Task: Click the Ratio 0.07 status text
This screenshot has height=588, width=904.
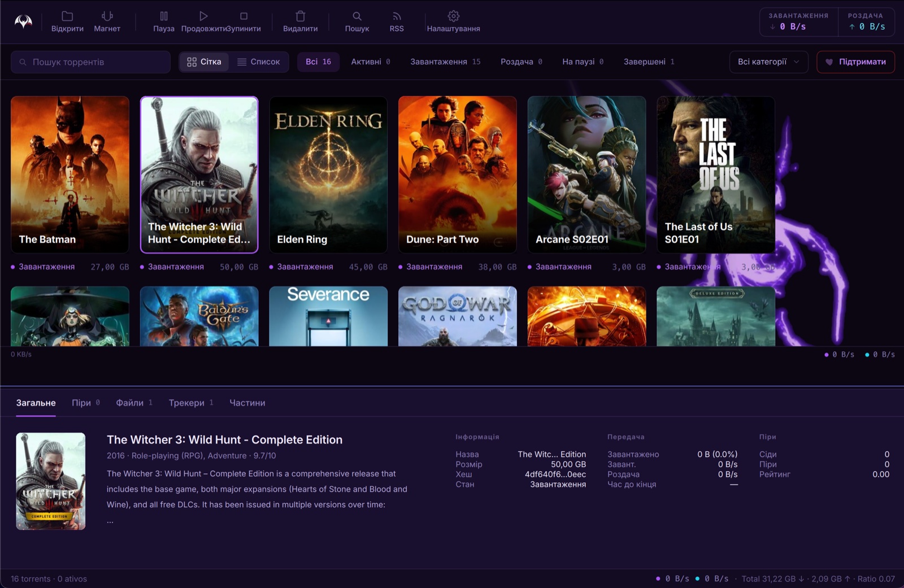Action: click(876, 579)
